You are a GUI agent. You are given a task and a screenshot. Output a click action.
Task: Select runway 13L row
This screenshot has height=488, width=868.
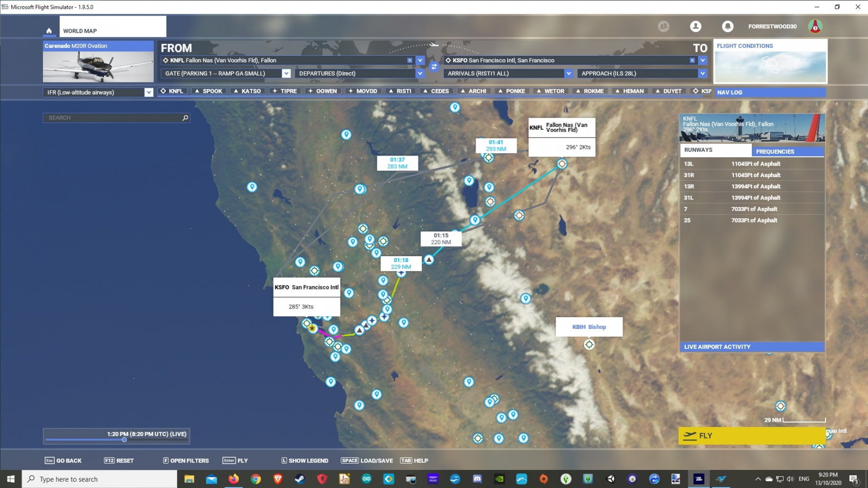pos(752,164)
